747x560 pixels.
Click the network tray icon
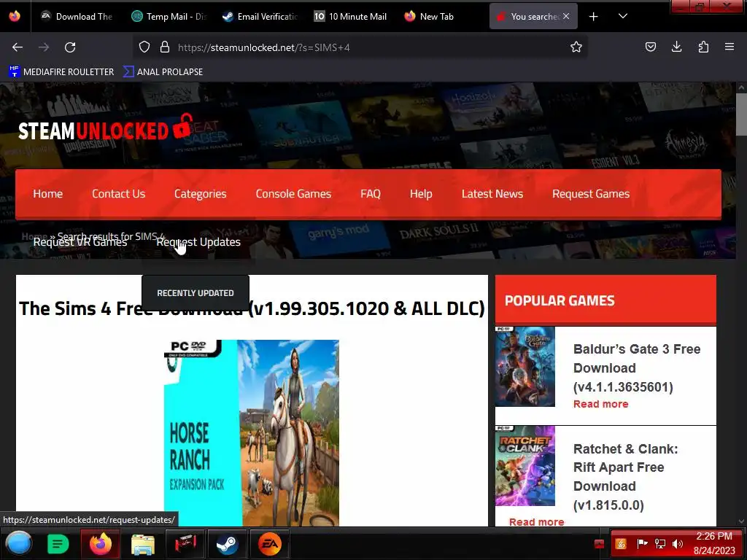(x=659, y=544)
